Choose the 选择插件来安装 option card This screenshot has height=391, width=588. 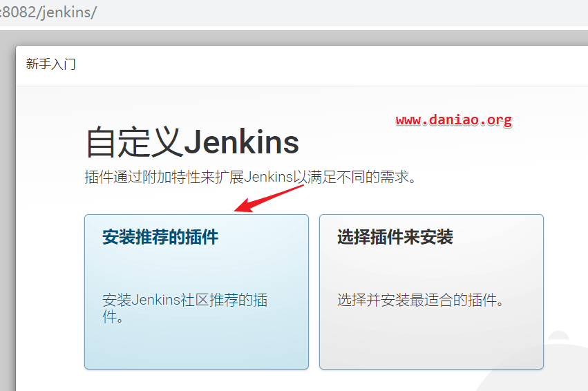[x=431, y=292]
